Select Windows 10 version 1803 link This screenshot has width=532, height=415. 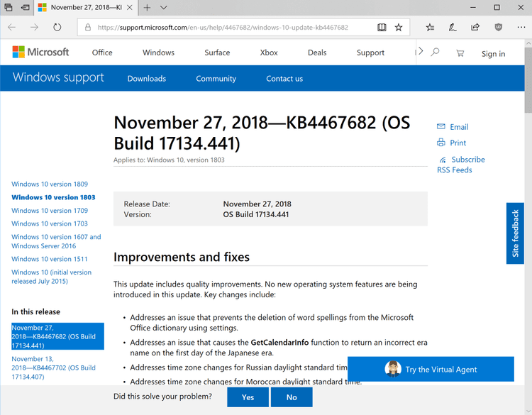click(53, 197)
